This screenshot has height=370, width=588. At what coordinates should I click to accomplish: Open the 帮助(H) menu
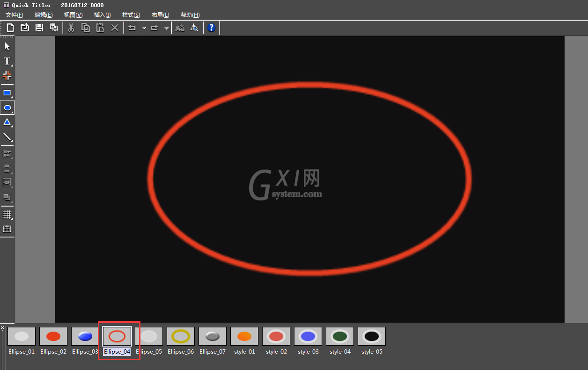click(x=190, y=15)
